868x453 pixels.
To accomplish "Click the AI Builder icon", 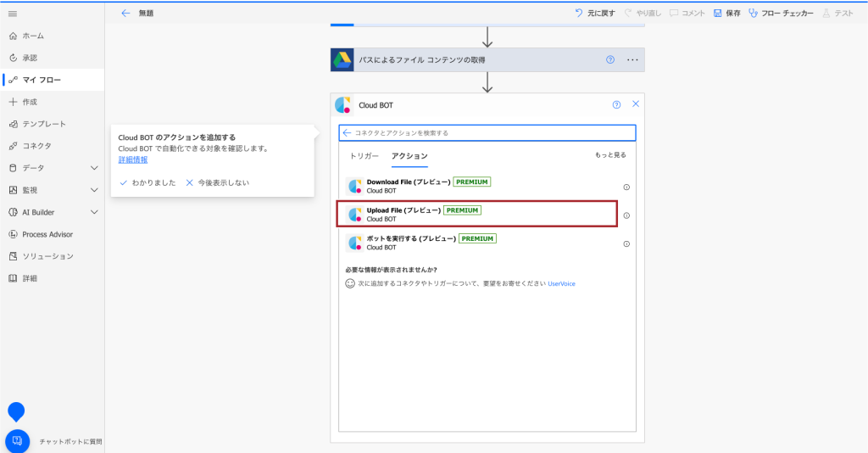I will click(x=14, y=212).
